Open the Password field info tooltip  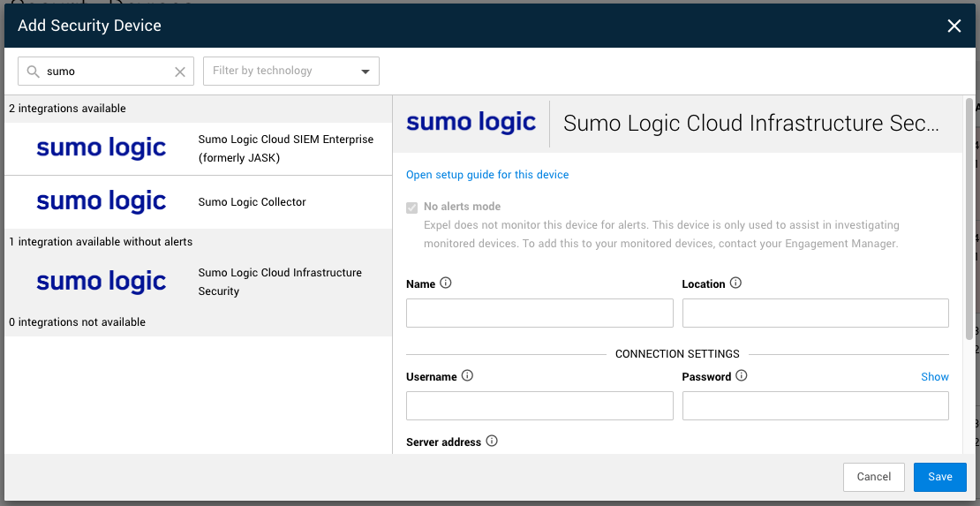pos(742,376)
